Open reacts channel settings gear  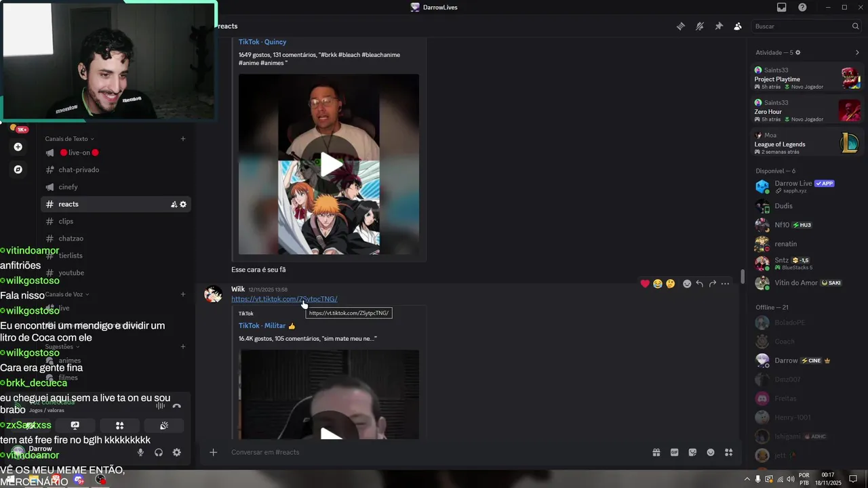[183, 204]
